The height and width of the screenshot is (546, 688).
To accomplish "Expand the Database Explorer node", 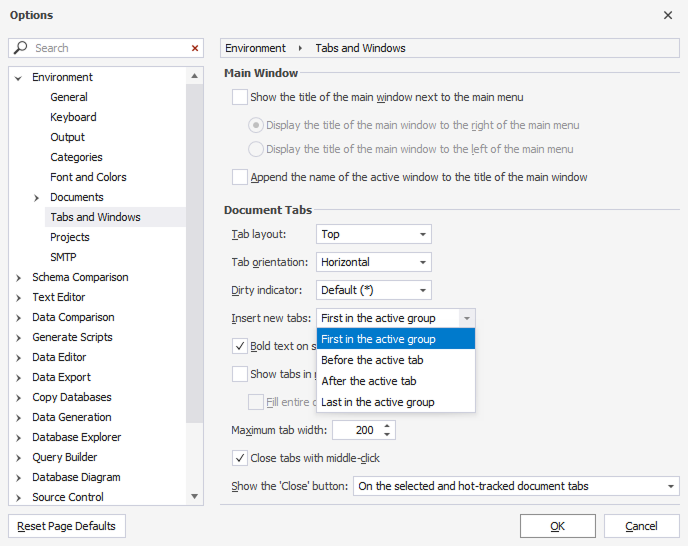I will 18,438.
